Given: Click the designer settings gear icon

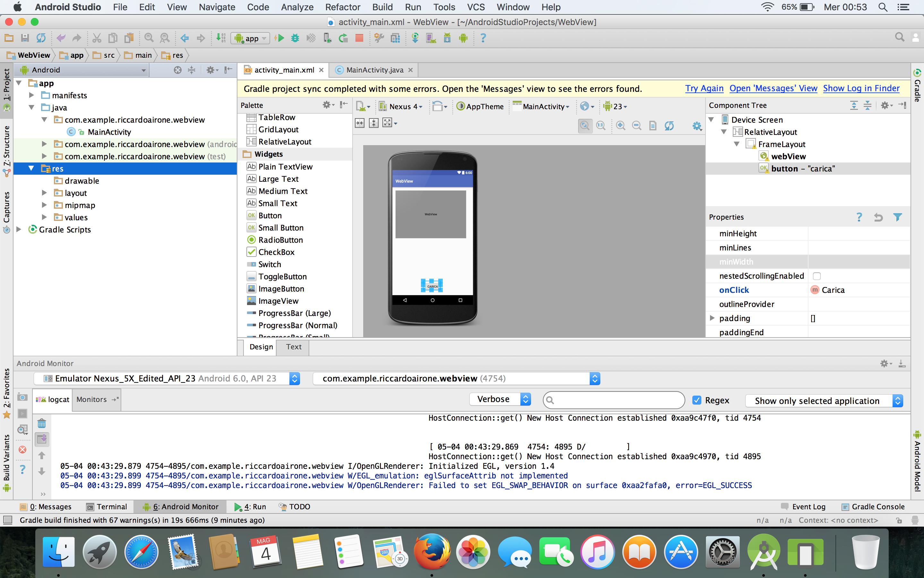Looking at the screenshot, I should (x=697, y=126).
